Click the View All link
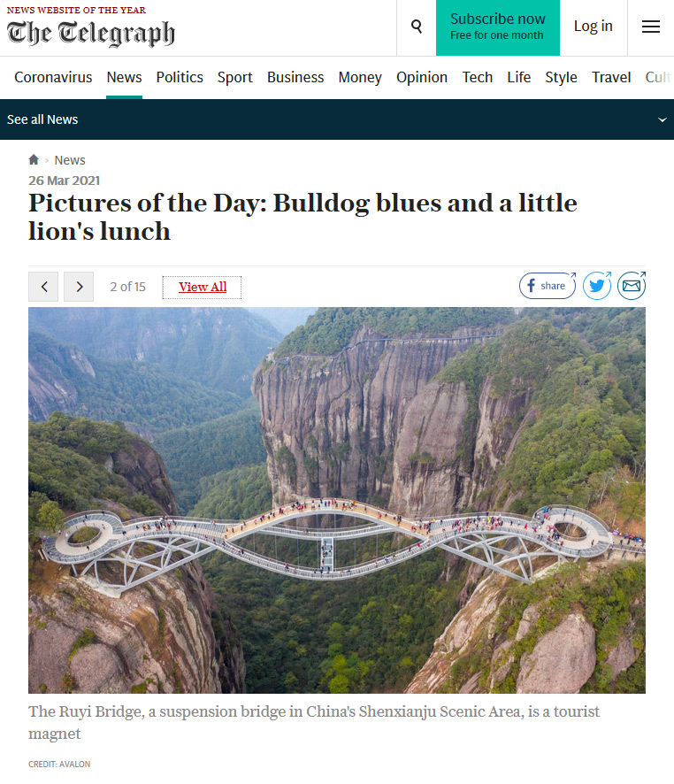The image size is (674, 784). pyautogui.click(x=203, y=287)
